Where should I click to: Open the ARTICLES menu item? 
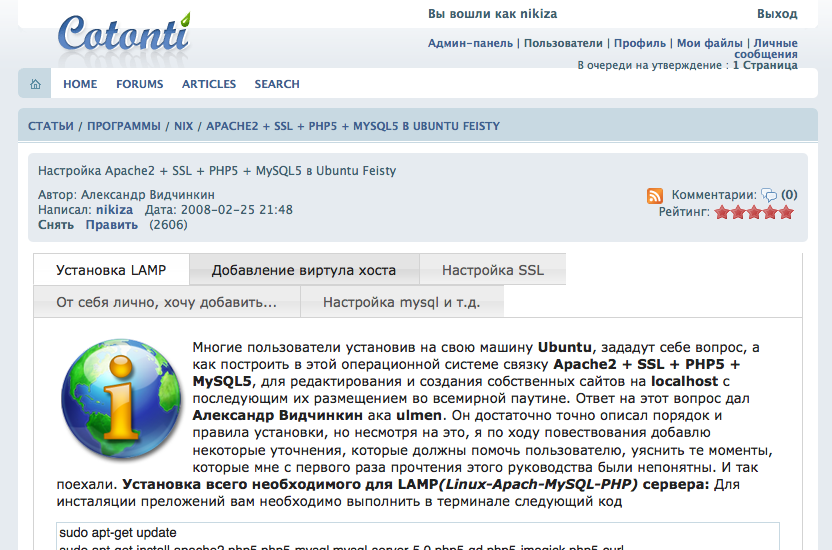point(209,84)
